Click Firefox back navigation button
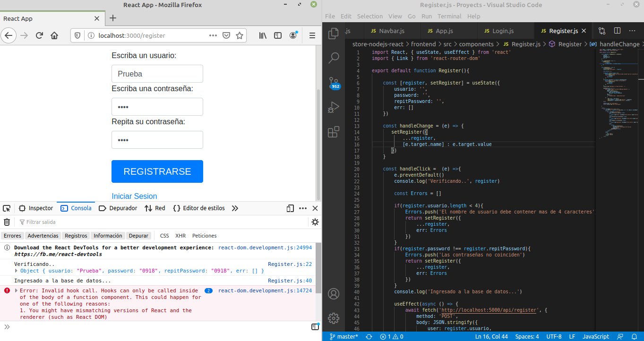 (9, 35)
